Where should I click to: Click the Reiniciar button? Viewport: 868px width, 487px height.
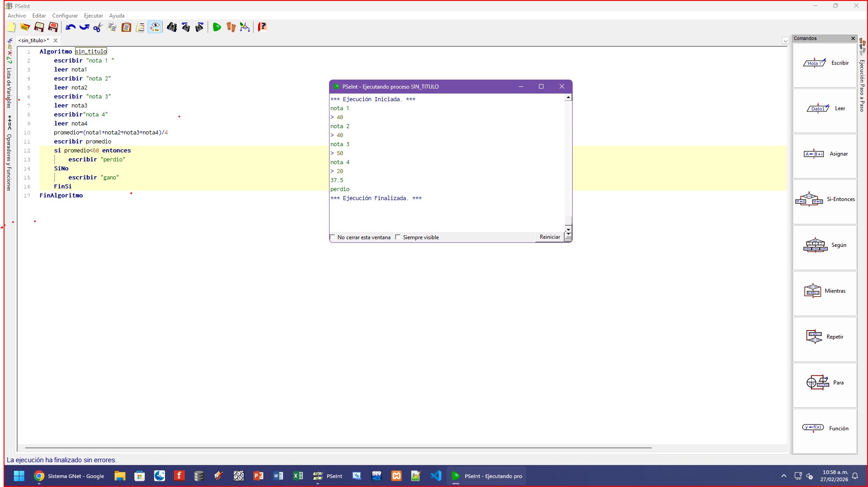click(549, 237)
